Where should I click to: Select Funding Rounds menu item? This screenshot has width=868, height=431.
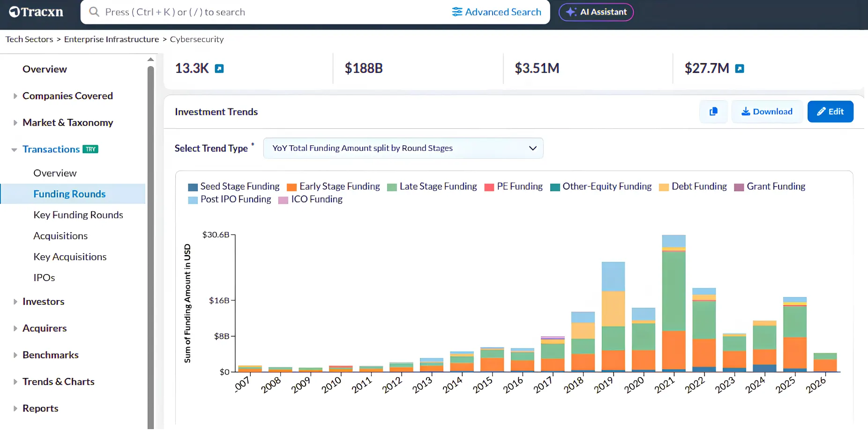point(73,194)
